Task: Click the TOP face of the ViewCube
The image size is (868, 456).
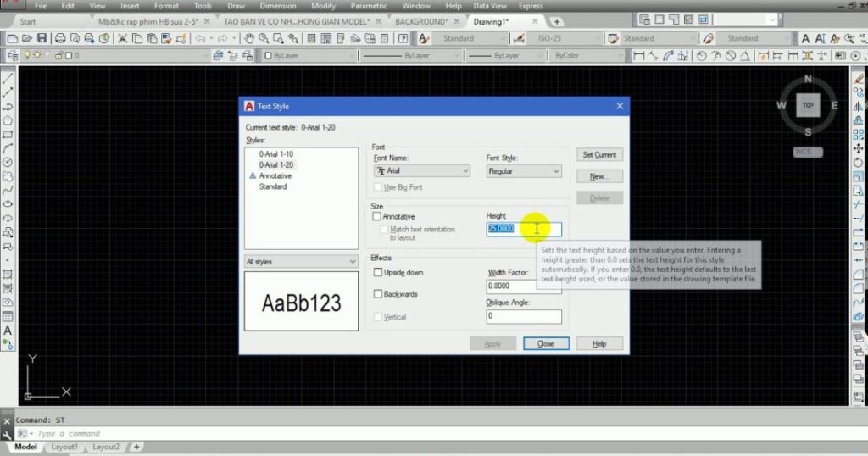Action: [x=808, y=105]
